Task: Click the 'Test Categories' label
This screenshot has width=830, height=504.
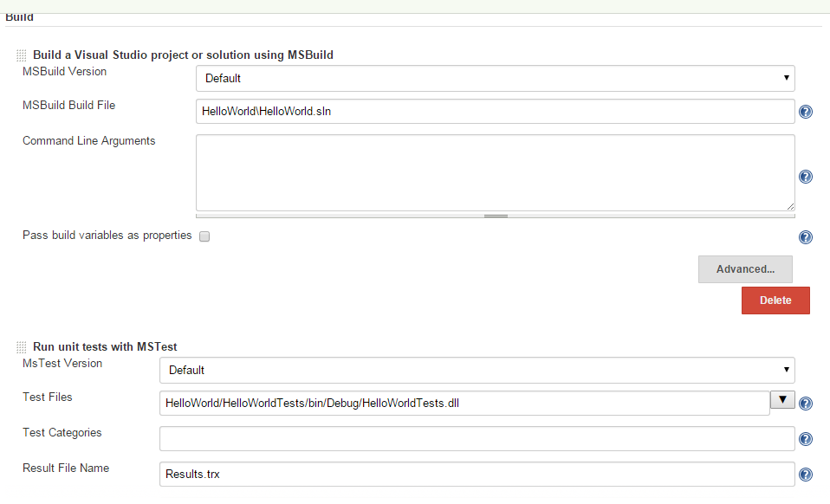Action: pos(62,433)
